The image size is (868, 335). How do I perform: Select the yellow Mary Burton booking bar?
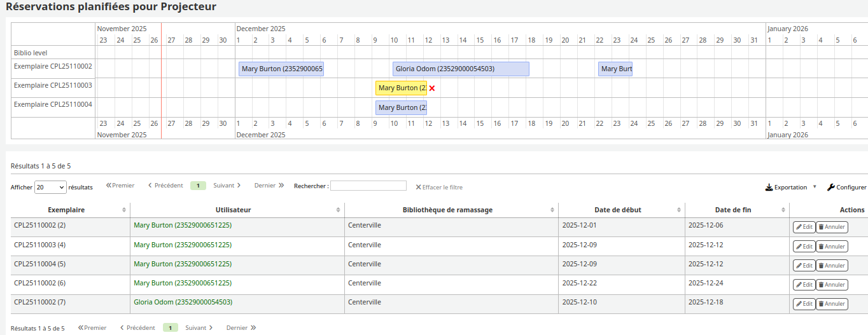pyautogui.click(x=400, y=88)
